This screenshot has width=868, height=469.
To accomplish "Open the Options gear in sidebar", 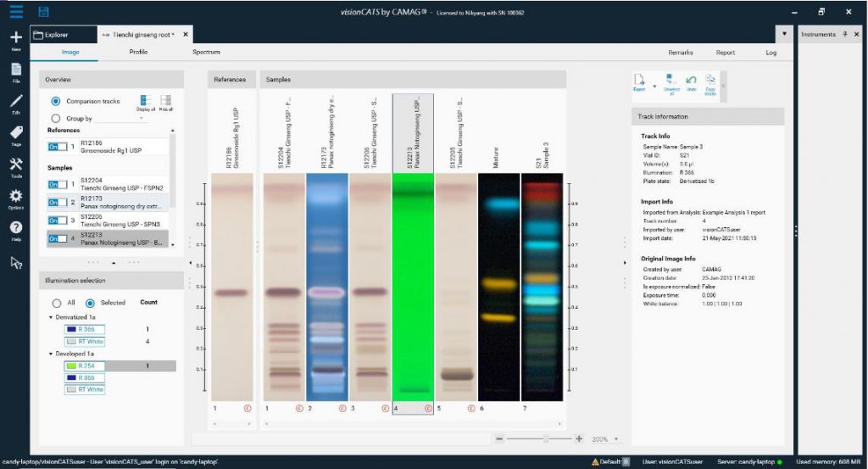I will (x=16, y=197).
